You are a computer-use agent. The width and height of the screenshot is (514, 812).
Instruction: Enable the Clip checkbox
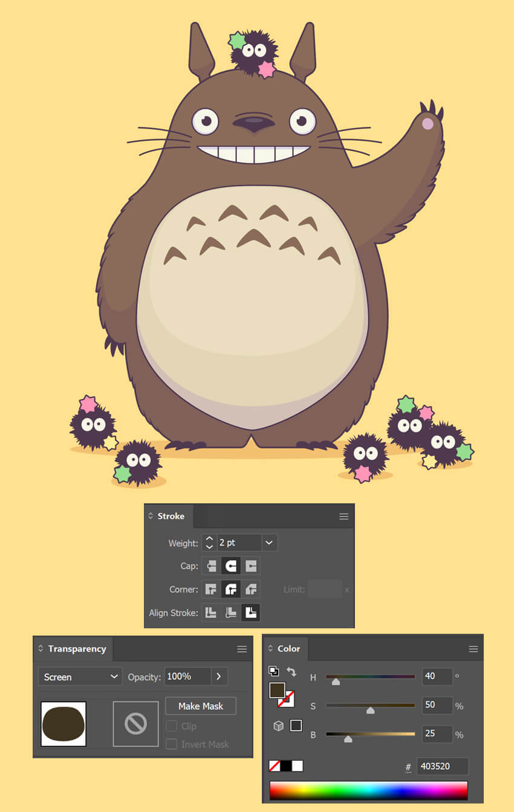172,726
